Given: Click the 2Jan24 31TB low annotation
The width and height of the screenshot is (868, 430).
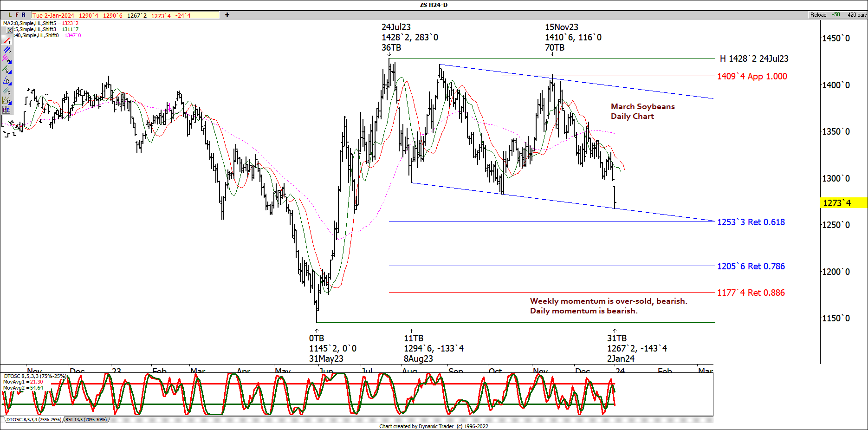Looking at the screenshot, I should click(637, 348).
